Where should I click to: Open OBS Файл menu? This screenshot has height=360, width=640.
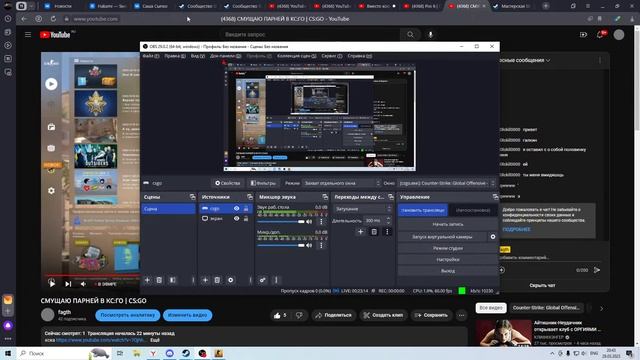(x=150, y=56)
